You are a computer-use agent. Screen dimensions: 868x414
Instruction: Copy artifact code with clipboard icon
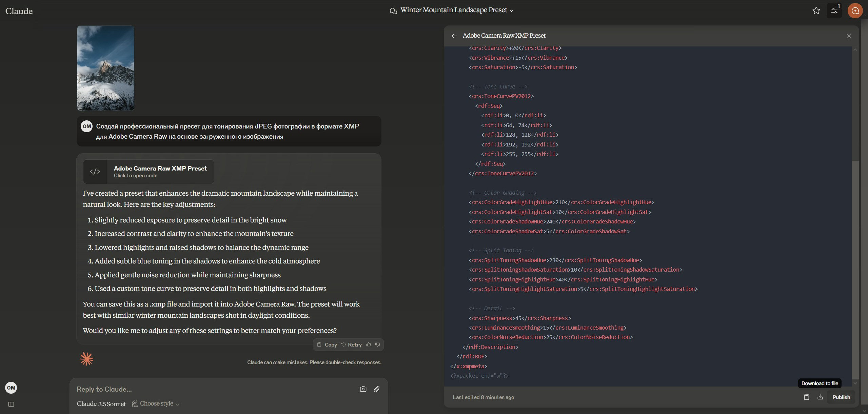pyautogui.click(x=807, y=397)
